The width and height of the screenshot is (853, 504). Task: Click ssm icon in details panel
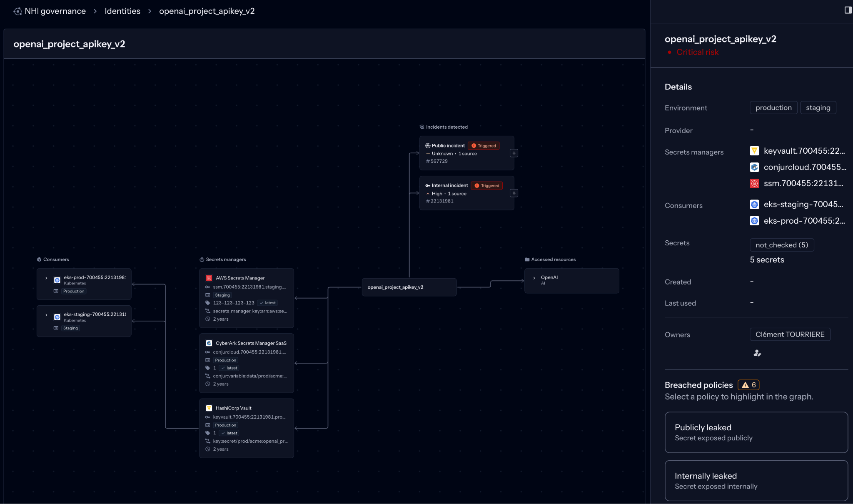(x=754, y=183)
